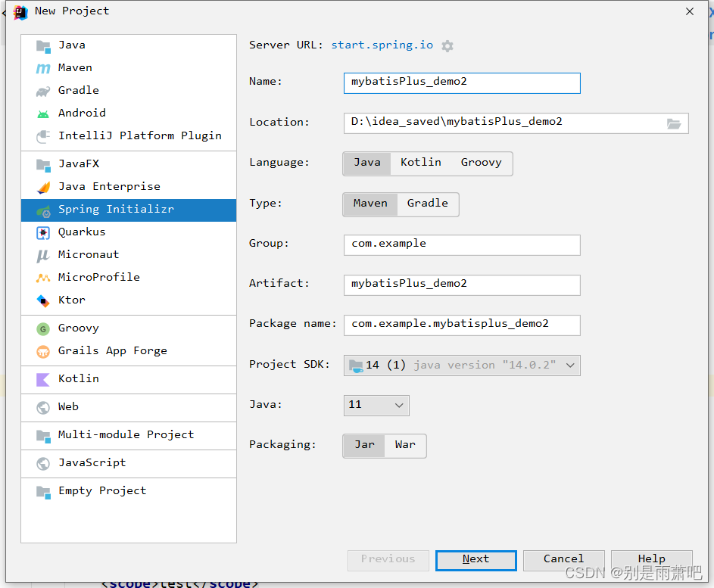Choose Gradle build type
This screenshot has width=714, height=588.
pyautogui.click(x=428, y=204)
